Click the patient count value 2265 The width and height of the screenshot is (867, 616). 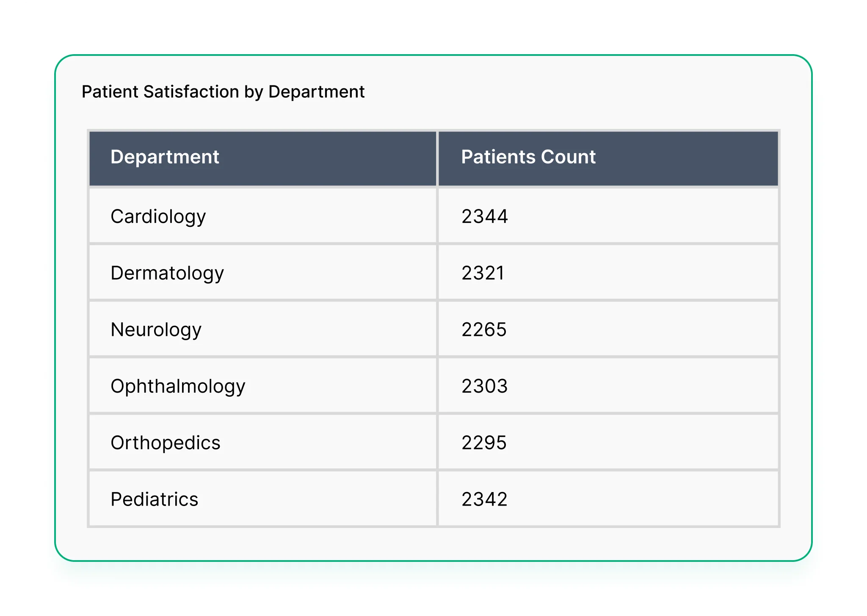tap(484, 330)
